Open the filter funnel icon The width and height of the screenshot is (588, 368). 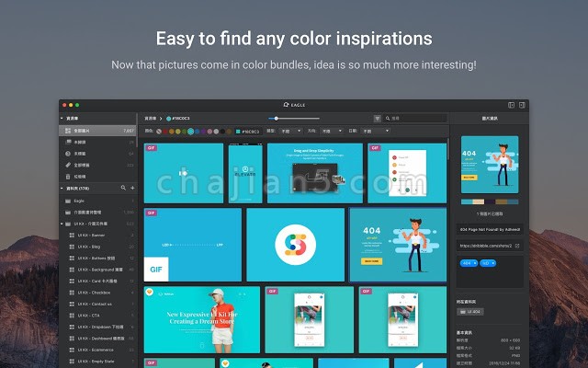(x=378, y=119)
